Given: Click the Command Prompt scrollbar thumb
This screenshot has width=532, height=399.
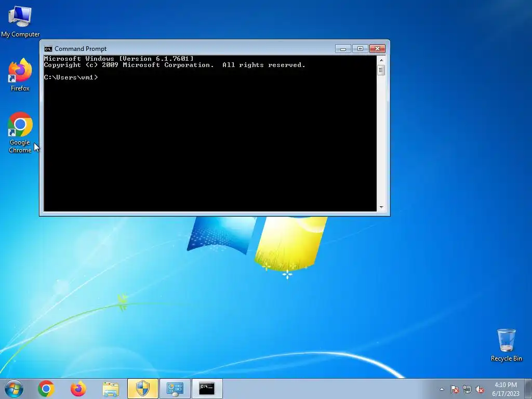Looking at the screenshot, I should pyautogui.click(x=381, y=70).
